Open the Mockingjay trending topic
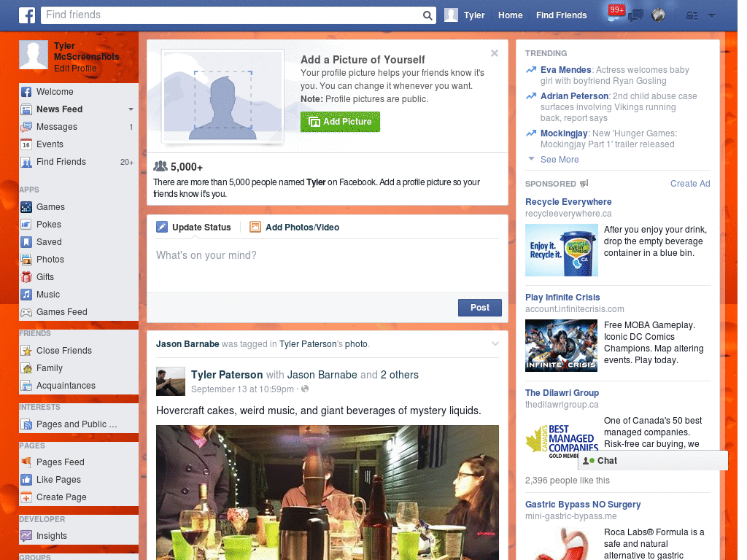 pos(564,133)
